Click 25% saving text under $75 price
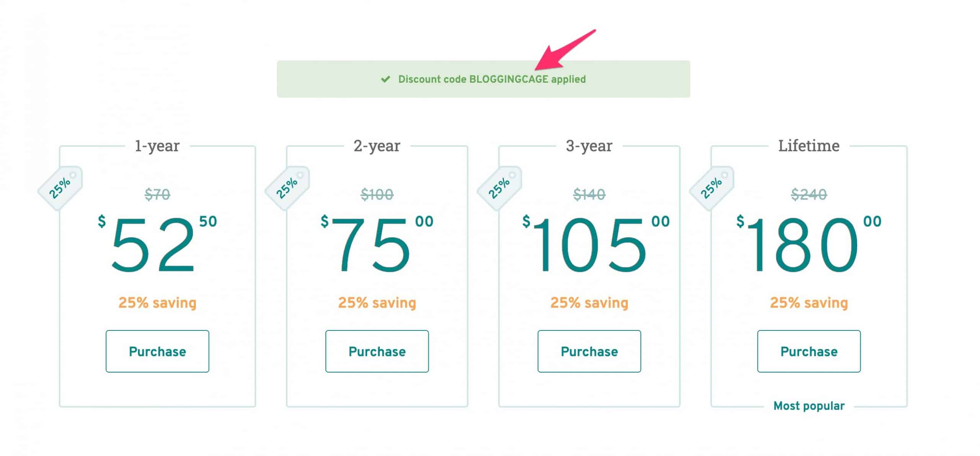Viewport: 980px width, 456px height. 377,303
